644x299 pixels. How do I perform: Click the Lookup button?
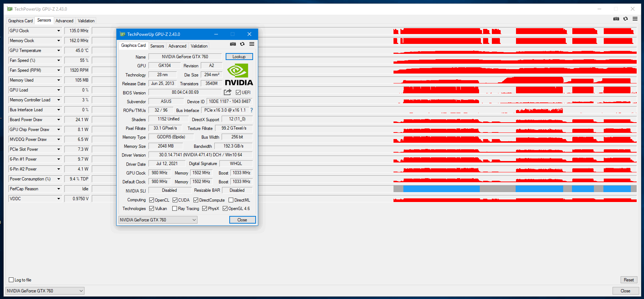[x=239, y=57]
